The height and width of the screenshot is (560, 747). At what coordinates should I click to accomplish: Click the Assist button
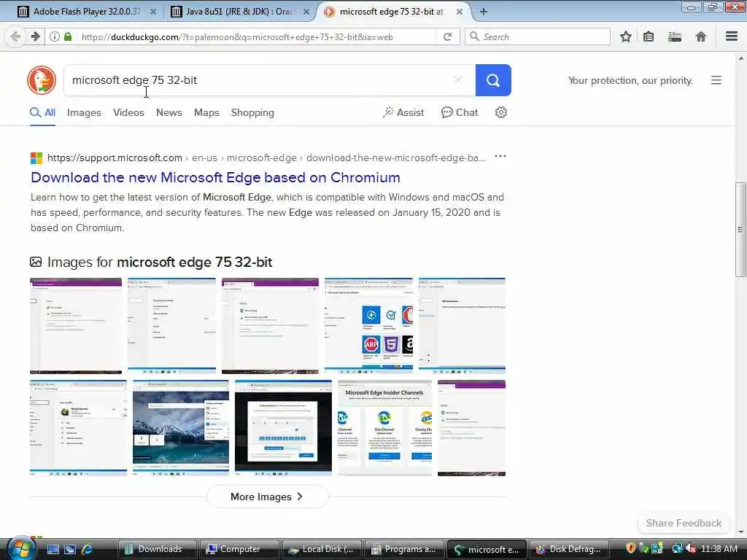pos(403,112)
